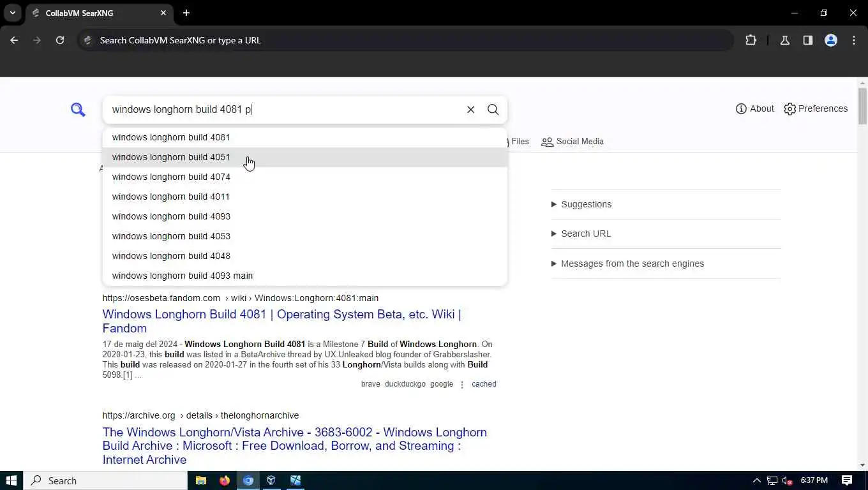The width and height of the screenshot is (868, 490).
Task: Select suggestion 'windows longhorn build 4051'
Action: point(304,157)
